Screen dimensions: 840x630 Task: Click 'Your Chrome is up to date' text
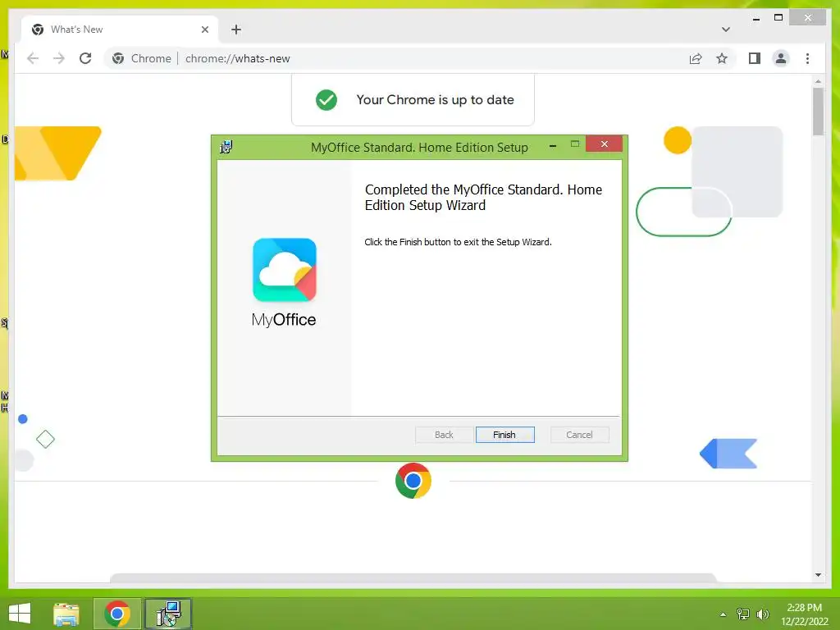click(x=435, y=99)
